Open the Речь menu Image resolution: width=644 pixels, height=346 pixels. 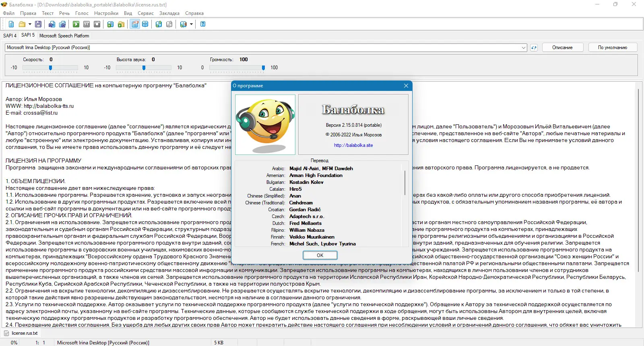tap(64, 13)
